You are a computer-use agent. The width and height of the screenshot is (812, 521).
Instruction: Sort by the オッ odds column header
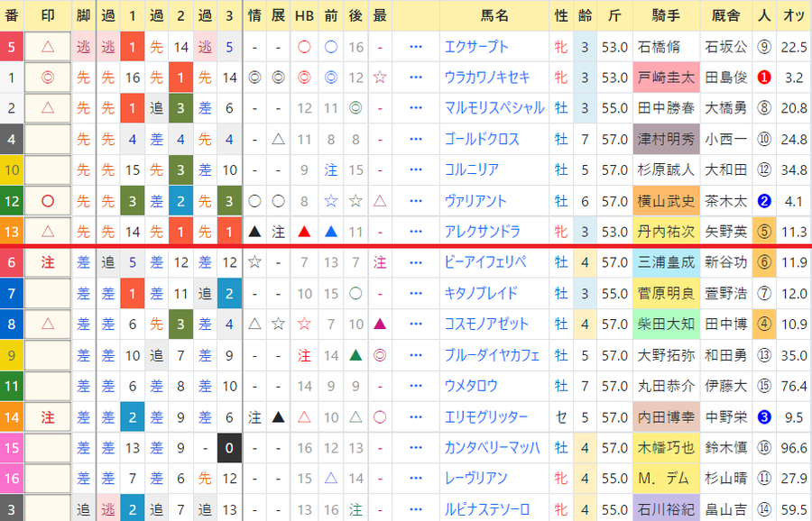coord(794,15)
